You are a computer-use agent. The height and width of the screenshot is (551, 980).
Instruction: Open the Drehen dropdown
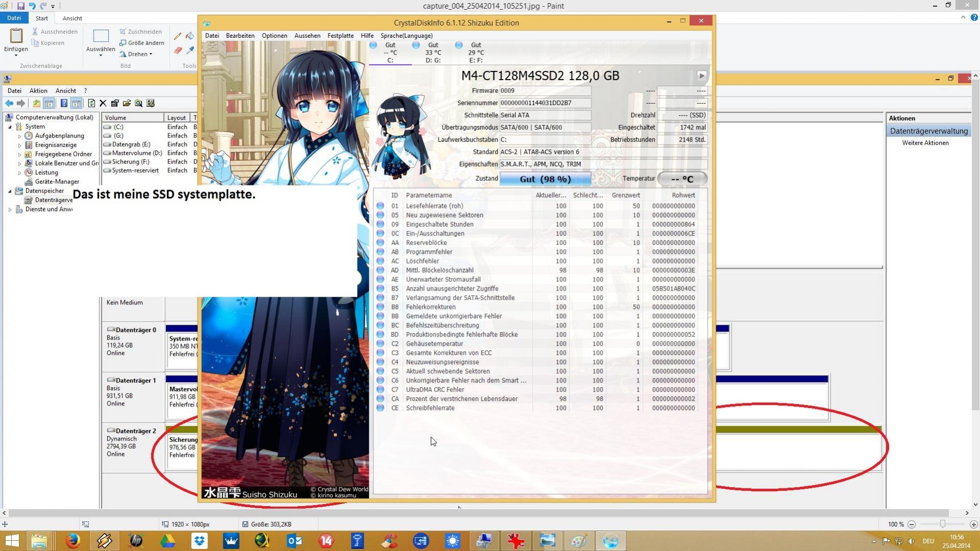(x=137, y=54)
